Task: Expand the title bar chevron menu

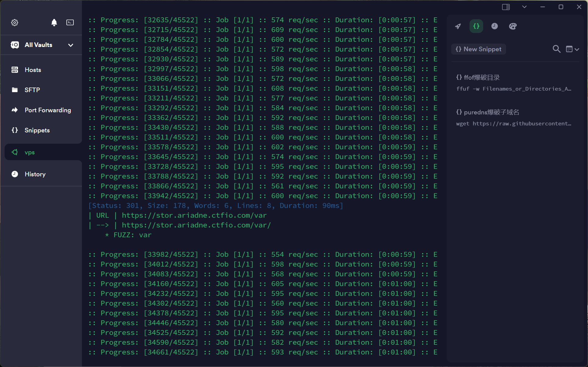Action: (x=524, y=7)
